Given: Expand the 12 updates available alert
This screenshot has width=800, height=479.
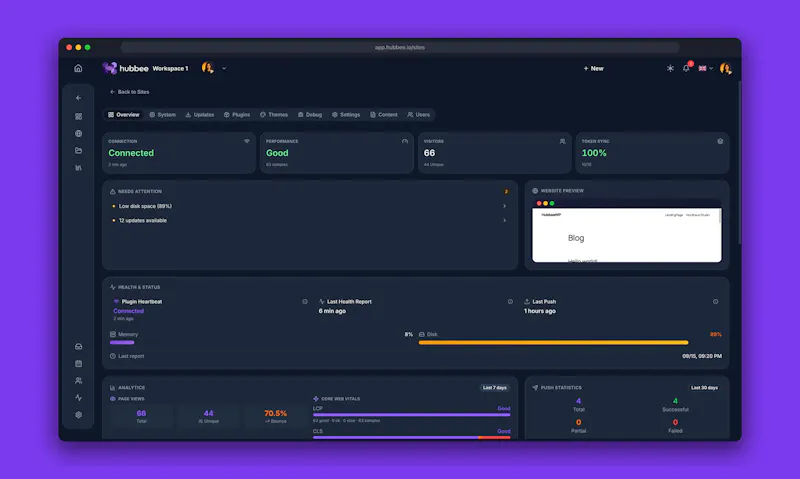Looking at the screenshot, I should (309, 220).
